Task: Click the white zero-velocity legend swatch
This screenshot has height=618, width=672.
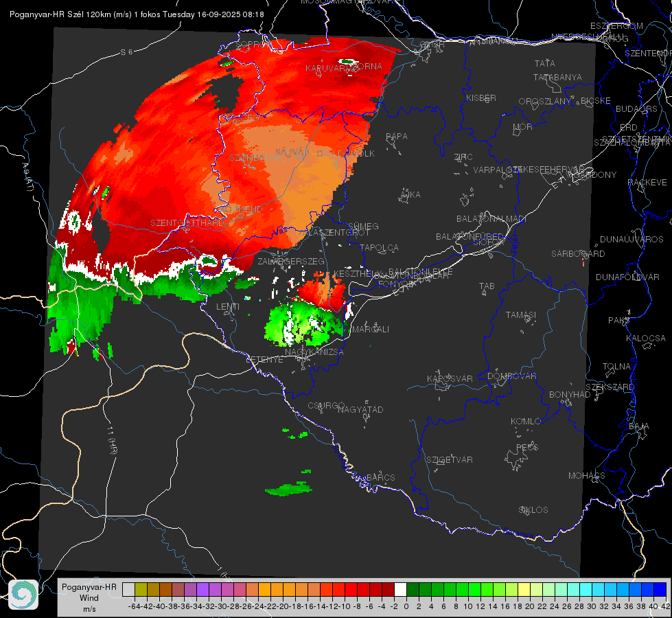Action: click(400, 589)
